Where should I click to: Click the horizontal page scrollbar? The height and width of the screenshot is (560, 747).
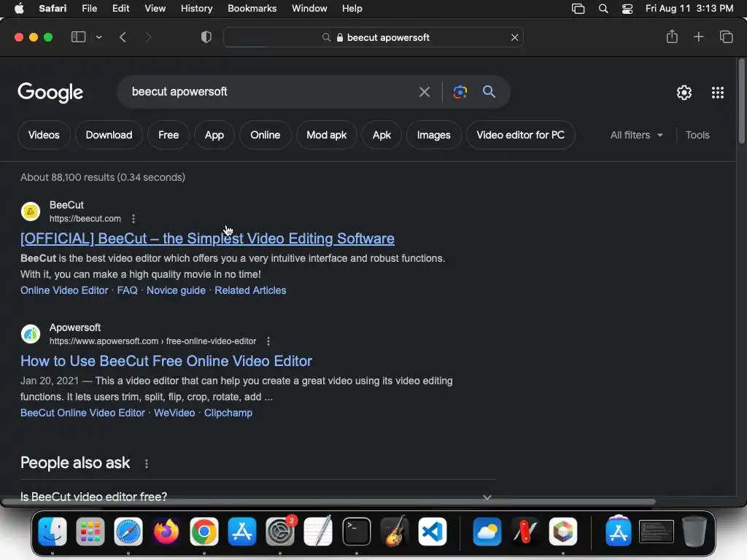click(329, 502)
